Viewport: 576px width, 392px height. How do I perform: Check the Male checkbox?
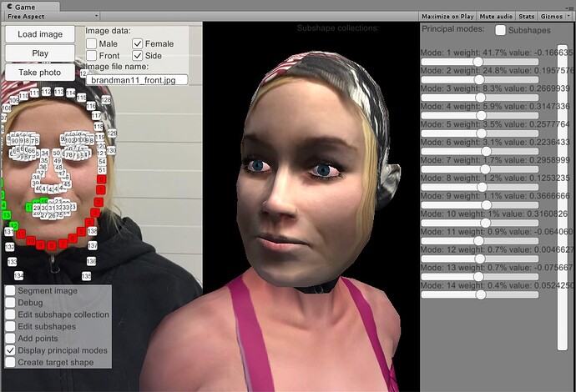pyautogui.click(x=92, y=43)
